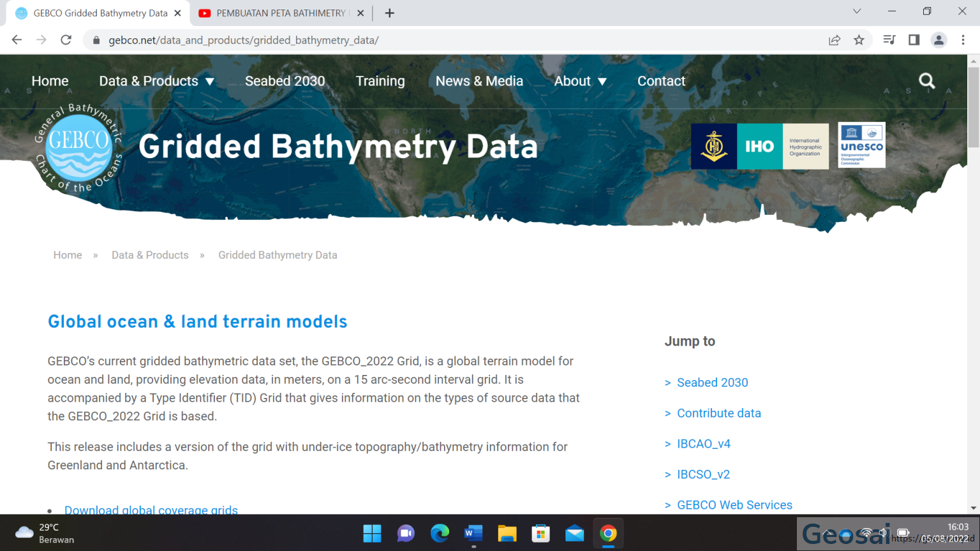The width and height of the screenshot is (980, 551).
Task: Open the Windows Start menu
Action: 372,533
